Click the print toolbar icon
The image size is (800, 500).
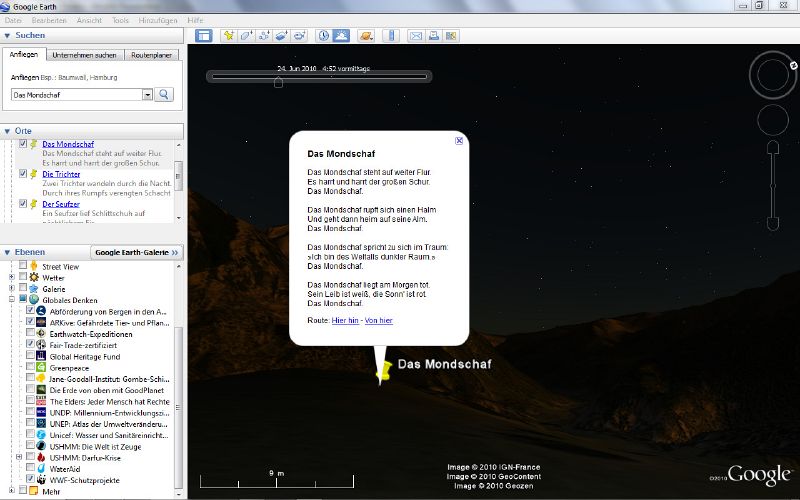434,36
